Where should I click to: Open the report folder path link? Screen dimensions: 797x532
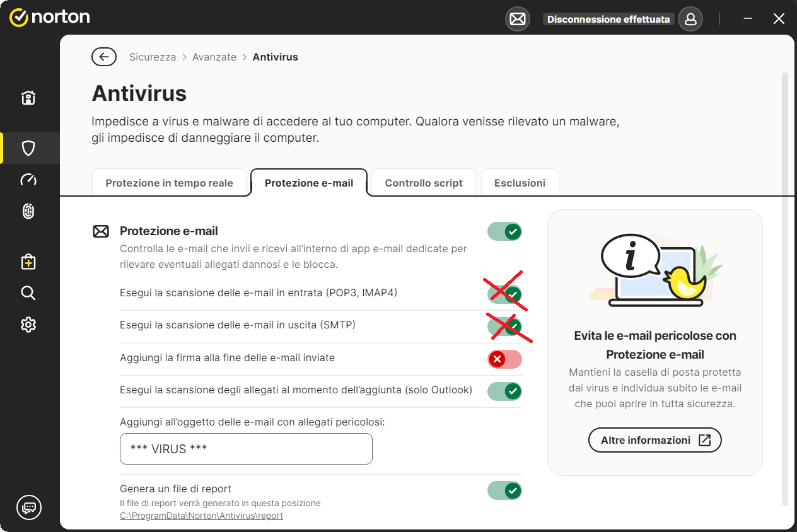(x=201, y=516)
